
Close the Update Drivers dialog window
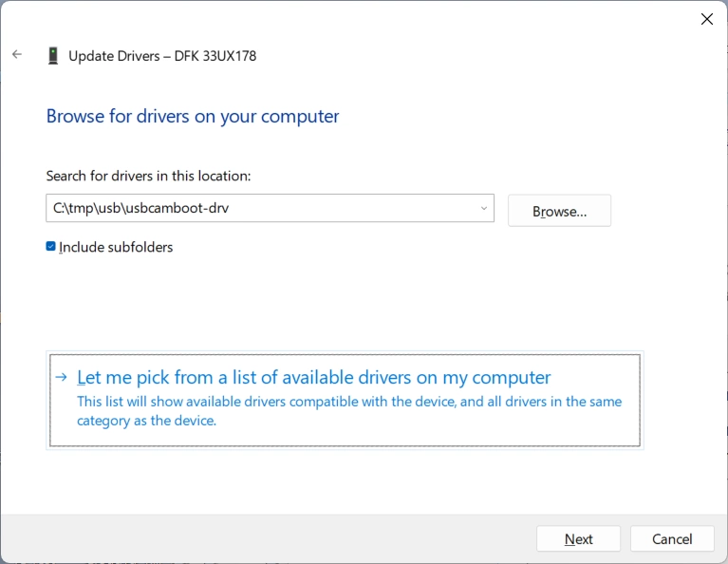706,19
